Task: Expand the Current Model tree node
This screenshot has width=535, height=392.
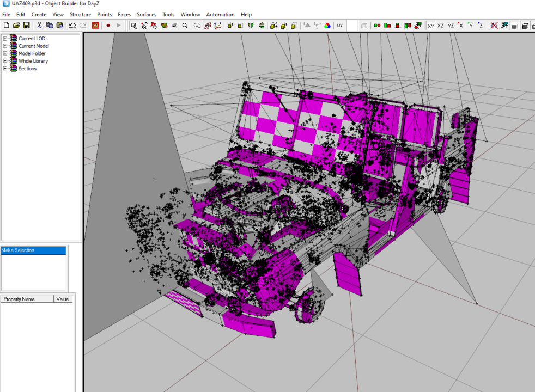Action: 5,46
